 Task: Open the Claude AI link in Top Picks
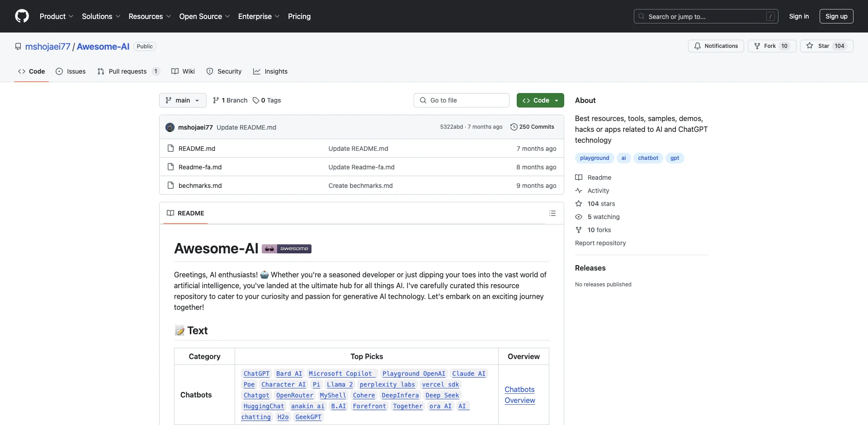point(469,374)
